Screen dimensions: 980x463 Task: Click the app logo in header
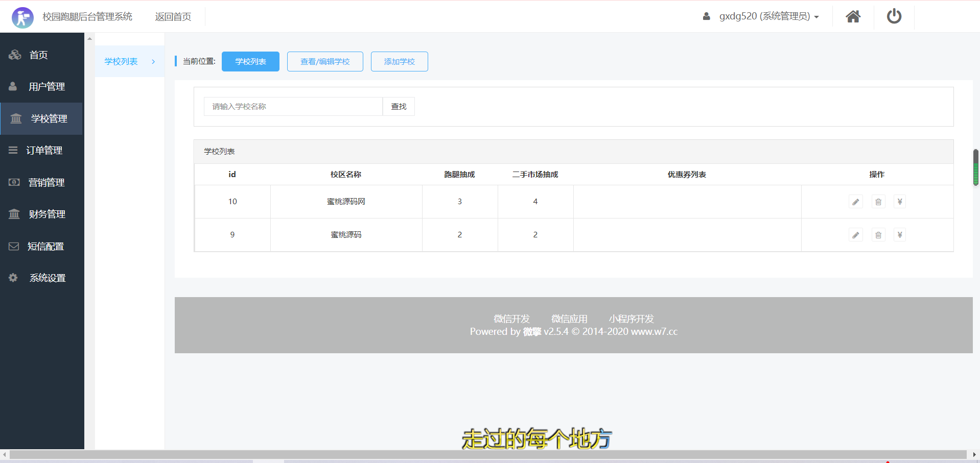[22, 17]
